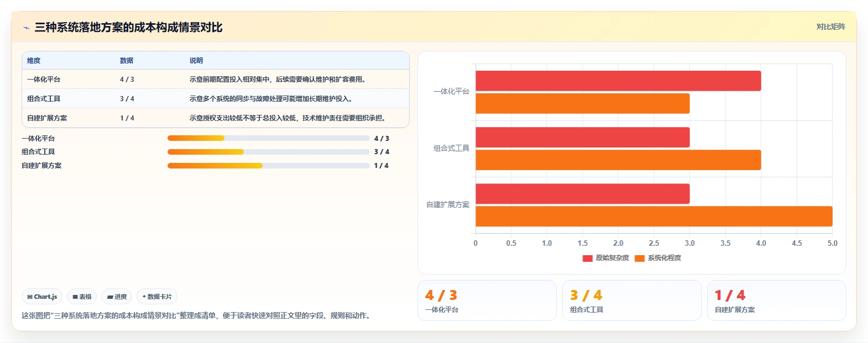This screenshot has width=868, height=343.
Task: Click the 对比矩阵 label in the header
Action: [831, 27]
